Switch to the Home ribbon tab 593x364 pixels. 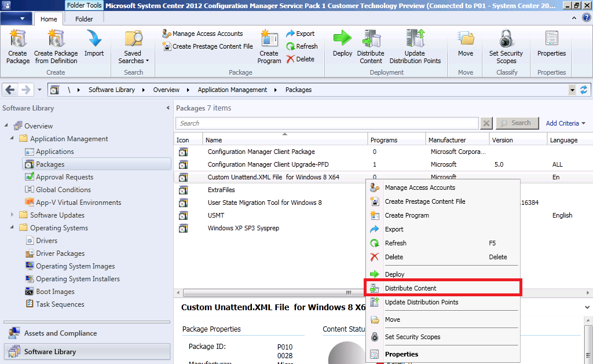pyautogui.click(x=49, y=19)
